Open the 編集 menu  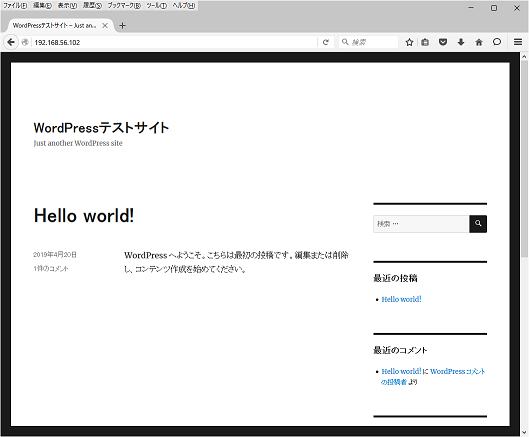click(x=42, y=5)
